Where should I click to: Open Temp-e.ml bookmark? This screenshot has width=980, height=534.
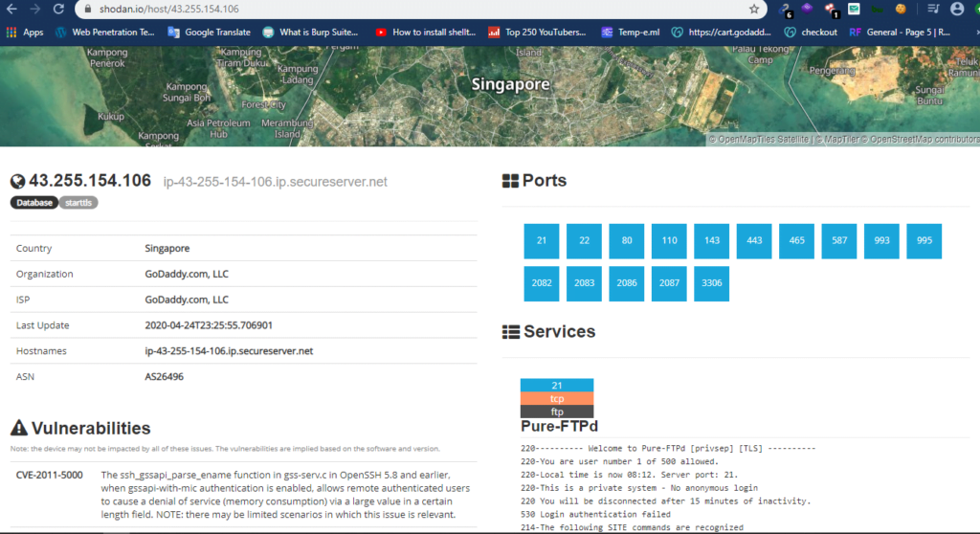click(631, 33)
